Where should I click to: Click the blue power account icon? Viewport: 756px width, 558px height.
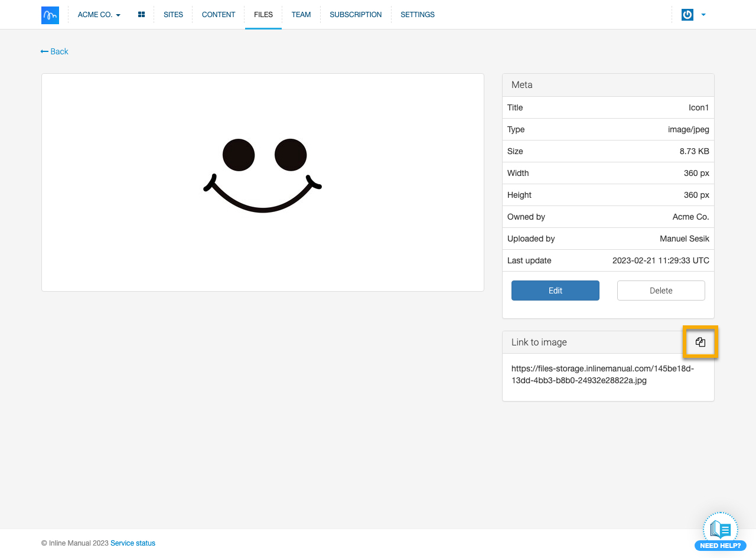(687, 15)
